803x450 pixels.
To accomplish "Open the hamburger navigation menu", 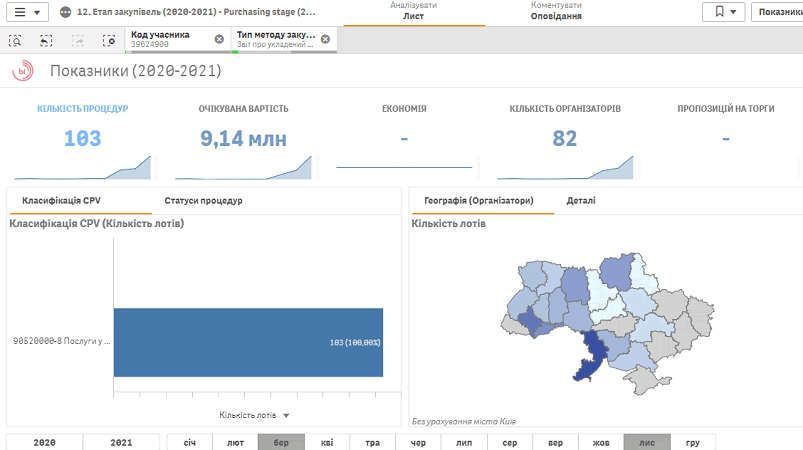I will pos(19,12).
